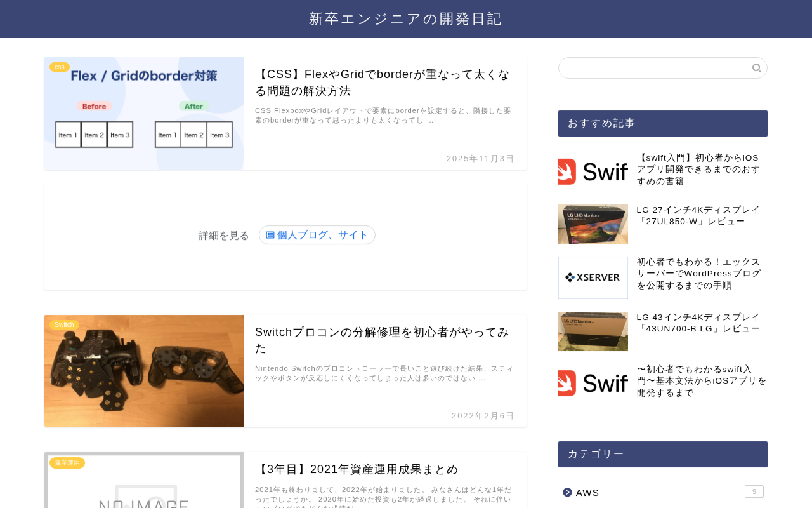
Task: Click the AWS category arrow icon
Action: click(x=567, y=492)
